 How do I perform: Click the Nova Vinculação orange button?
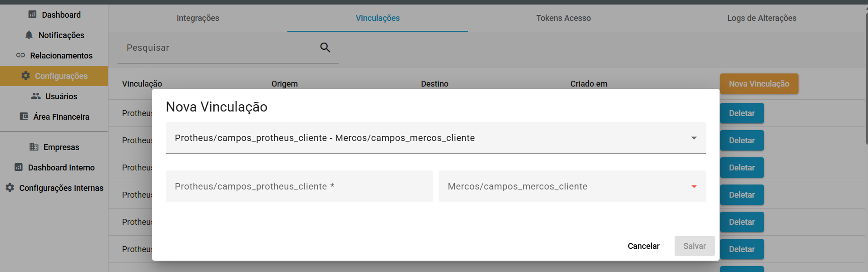tap(759, 84)
